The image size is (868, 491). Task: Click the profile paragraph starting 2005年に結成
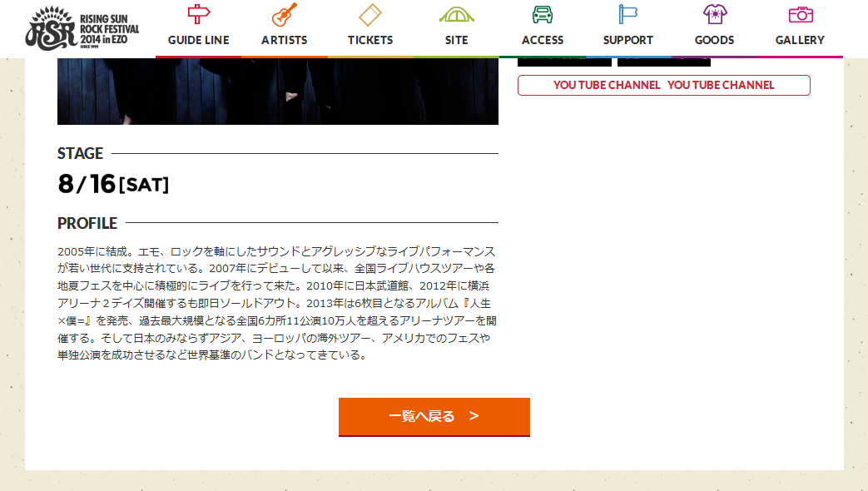[277, 303]
